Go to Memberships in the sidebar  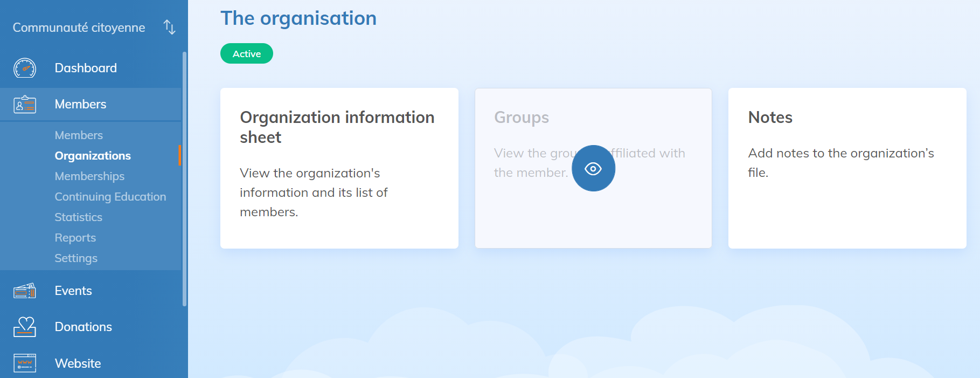(89, 176)
